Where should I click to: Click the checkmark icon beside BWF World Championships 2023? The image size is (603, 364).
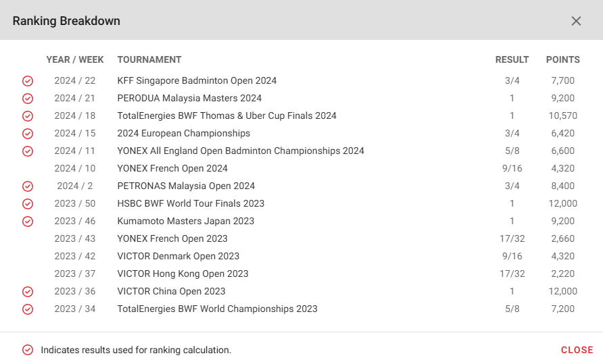pos(28,309)
